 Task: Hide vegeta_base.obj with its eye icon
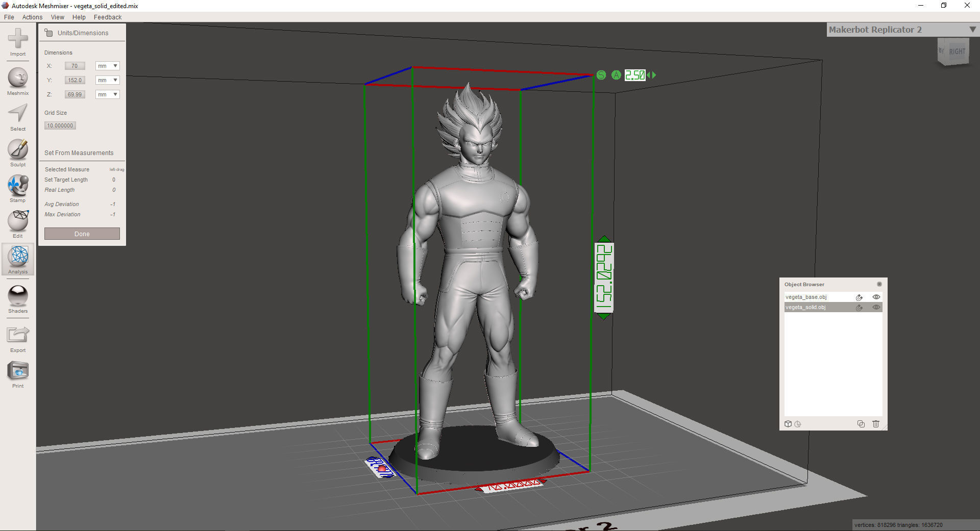pyautogui.click(x=876, y=297)
